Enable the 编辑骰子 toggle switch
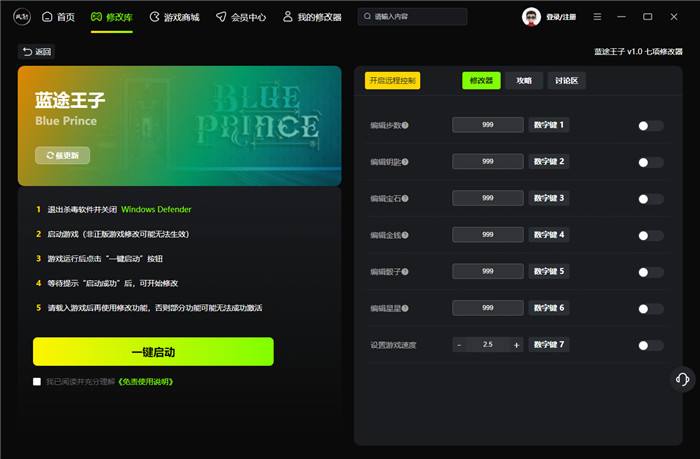The image size is (700, 459). click(650, 272)
